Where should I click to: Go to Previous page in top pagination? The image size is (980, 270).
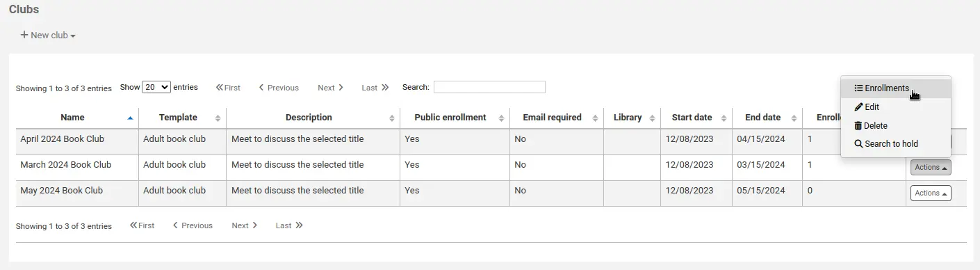279,88
